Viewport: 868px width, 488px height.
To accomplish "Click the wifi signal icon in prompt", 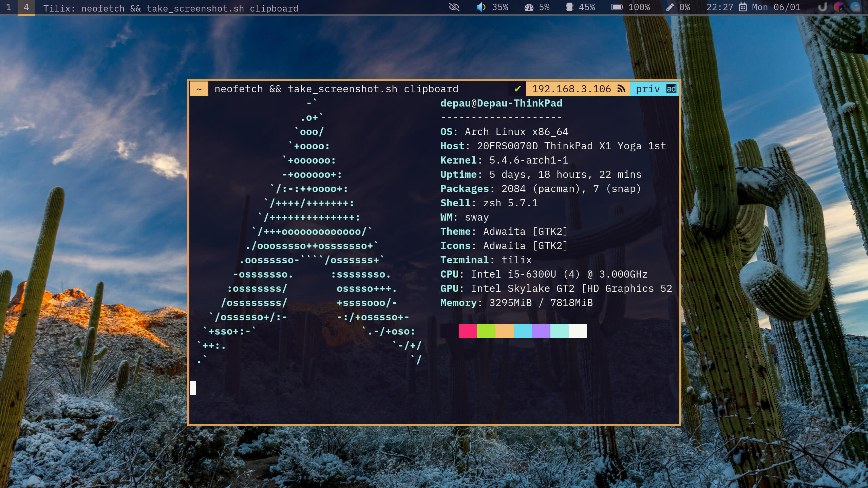I will pos(621,89).
